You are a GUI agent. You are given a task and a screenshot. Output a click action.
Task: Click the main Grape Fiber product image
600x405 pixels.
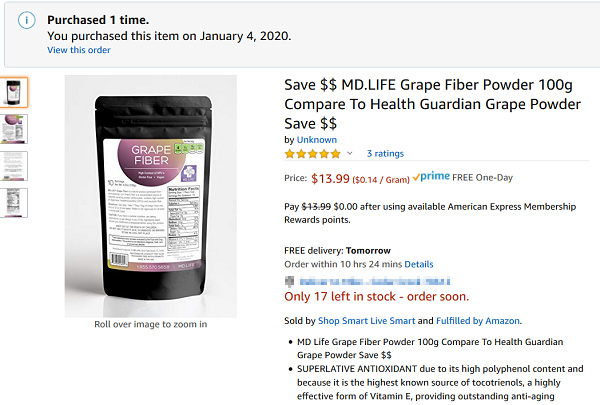[150, 195]
